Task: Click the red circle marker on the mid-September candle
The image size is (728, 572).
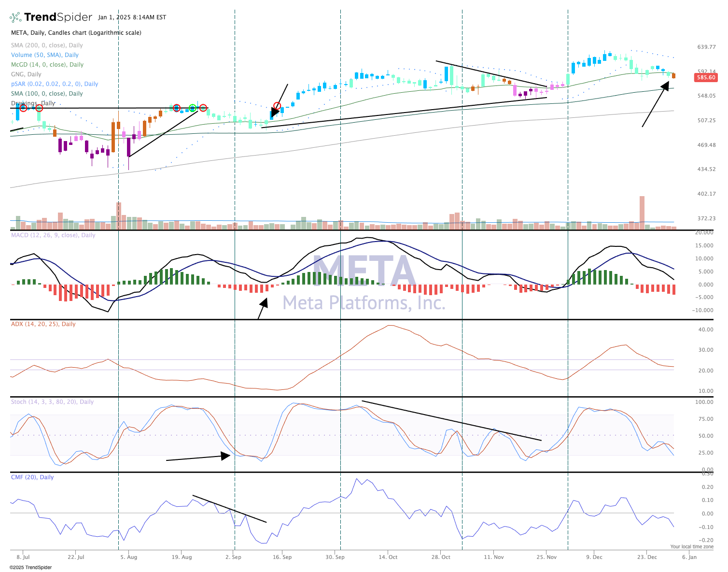Action: pyautogui.click(x=277, y=106)
